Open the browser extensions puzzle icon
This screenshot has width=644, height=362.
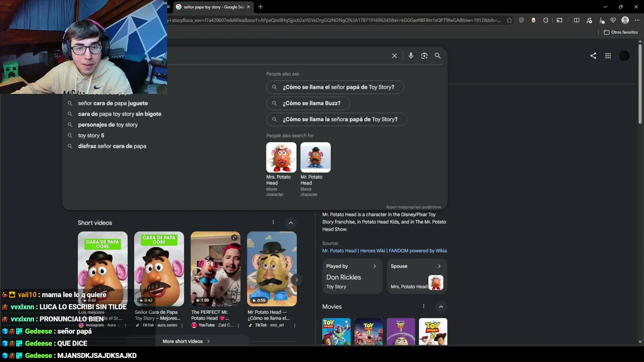click(546, 20)
